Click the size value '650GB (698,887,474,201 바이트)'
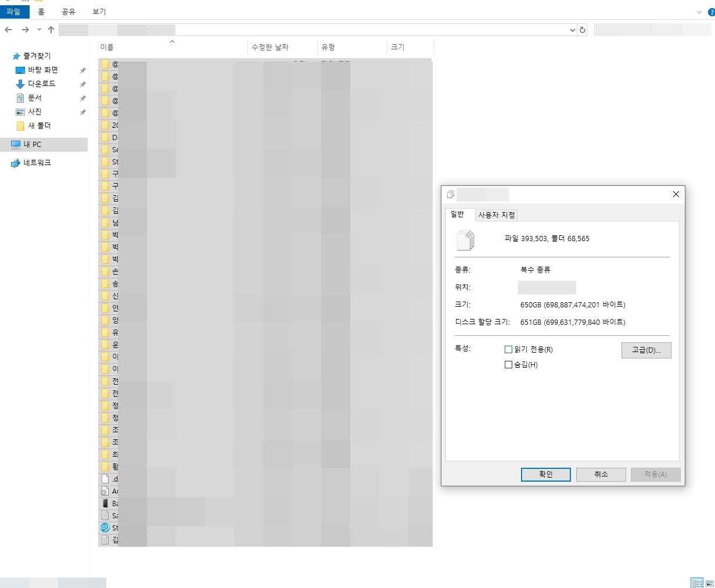This screenshot has width=715, height=588. 573,305
